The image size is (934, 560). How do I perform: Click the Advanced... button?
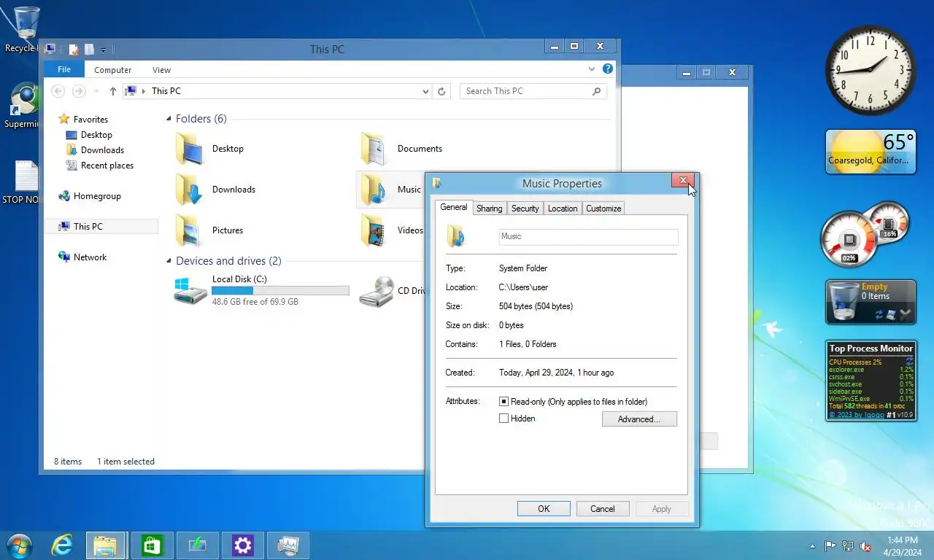point(639,419)
